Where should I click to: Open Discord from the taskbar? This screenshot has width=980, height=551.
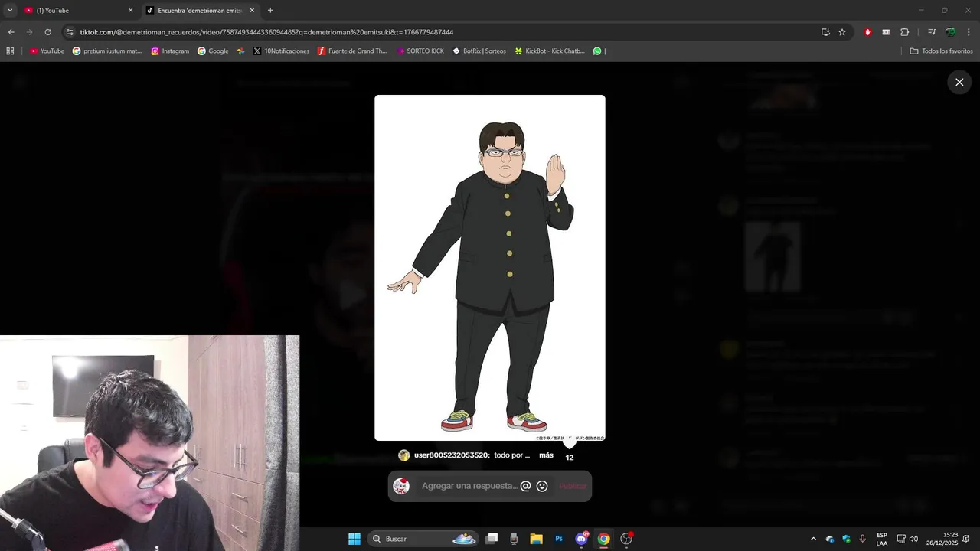[x=581, y=539]
